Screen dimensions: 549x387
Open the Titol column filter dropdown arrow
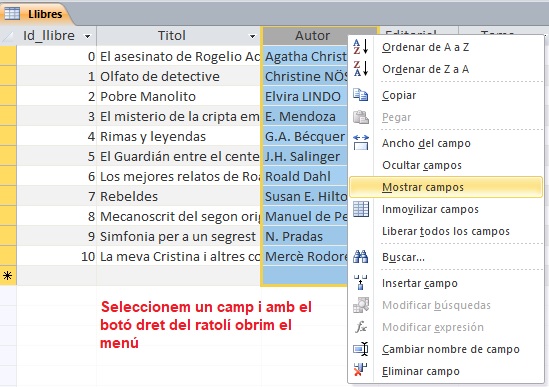(252, 36)
